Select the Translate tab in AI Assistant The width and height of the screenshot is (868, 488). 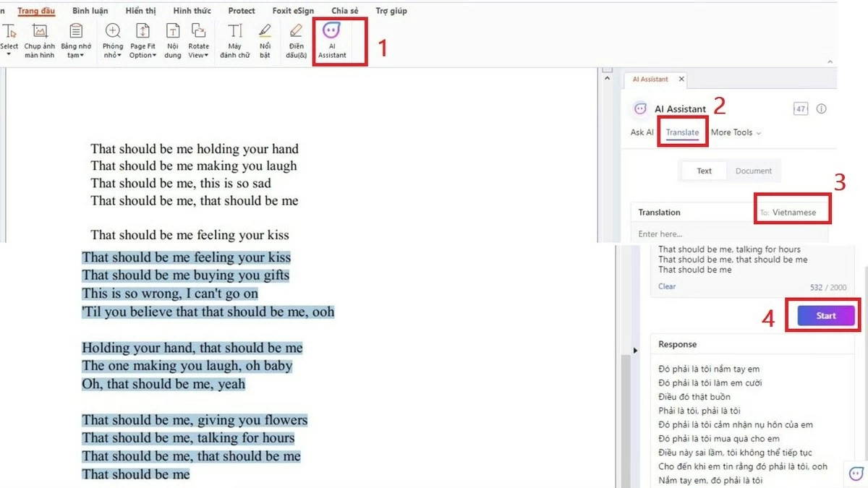(682, 132)
